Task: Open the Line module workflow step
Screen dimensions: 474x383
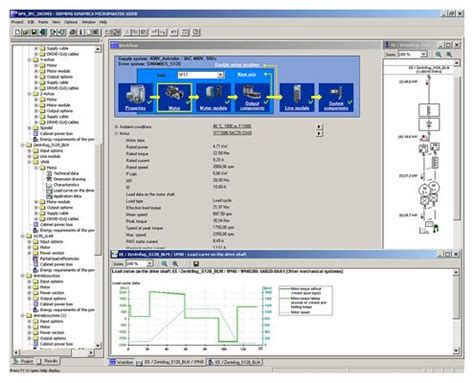Action: click(x=297, y=97)
